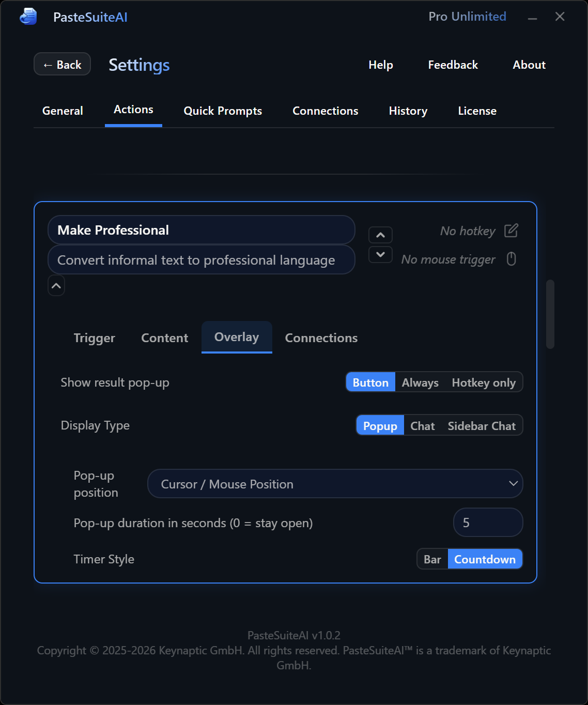Open the action's Trigger sub-tab
The image size is (588, 705).
pos(94,338)
